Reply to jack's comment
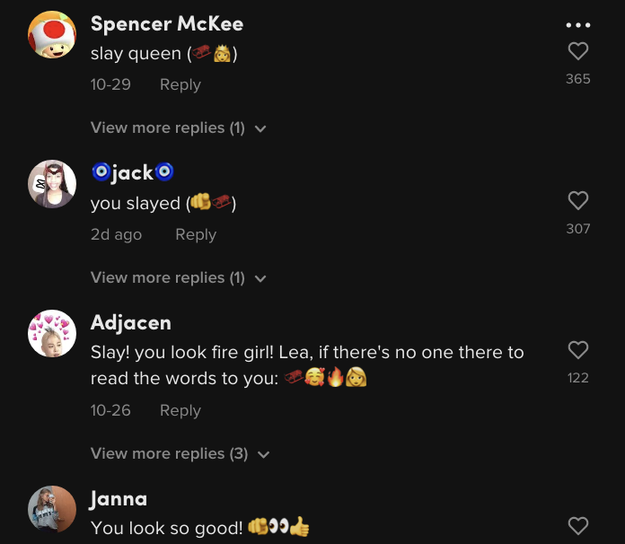Screen dimensions: 625x544 196,234
